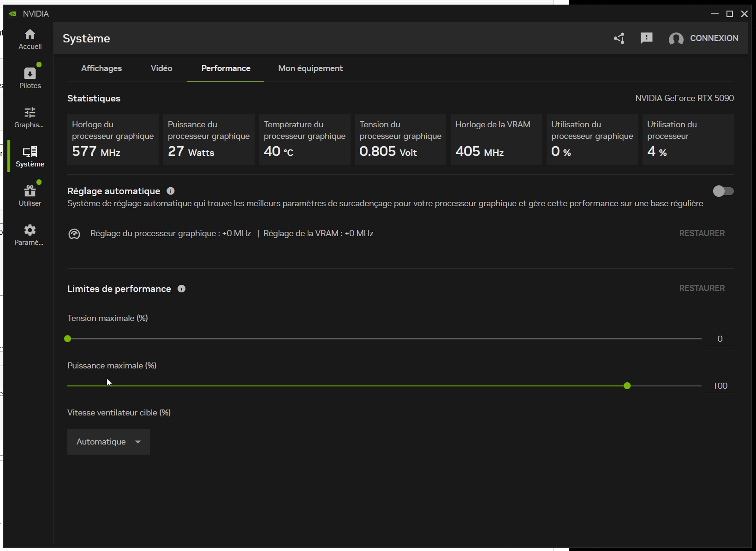Enable the Réglage automatique toggle

pyautogui.click(x=723, y=191)
